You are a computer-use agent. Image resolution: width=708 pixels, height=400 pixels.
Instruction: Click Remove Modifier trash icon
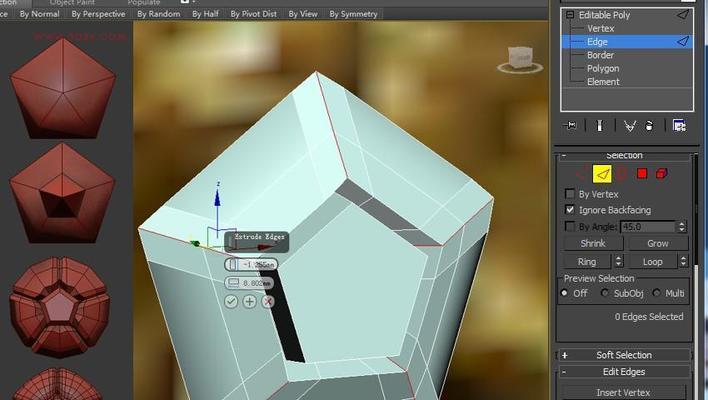(649, 126)
